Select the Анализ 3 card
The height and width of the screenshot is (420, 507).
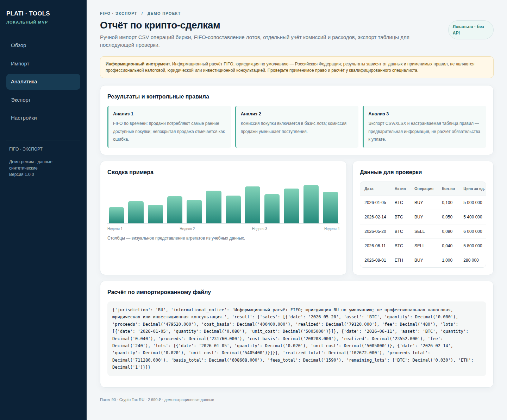(x=424, y=127)
